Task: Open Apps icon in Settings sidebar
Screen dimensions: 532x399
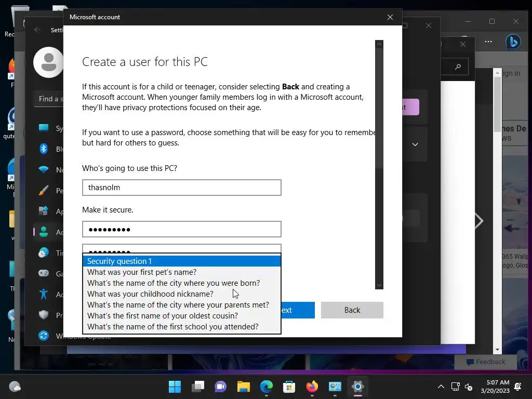Action: 44,211
